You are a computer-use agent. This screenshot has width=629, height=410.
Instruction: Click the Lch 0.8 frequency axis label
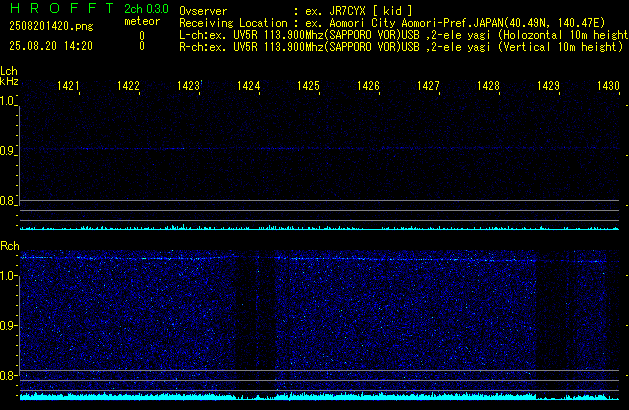(x=8, y=201)
